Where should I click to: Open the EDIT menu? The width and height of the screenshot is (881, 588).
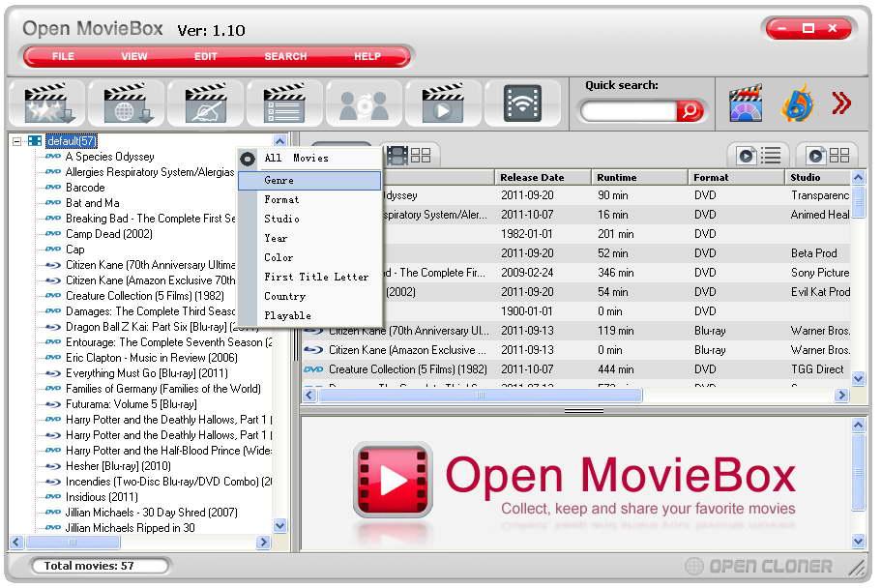point(206,56)
